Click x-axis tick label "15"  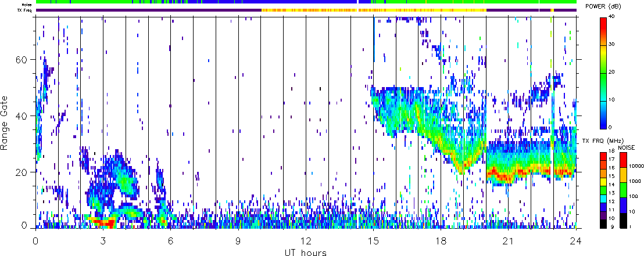pyautogui.click(x=373, y=240)
